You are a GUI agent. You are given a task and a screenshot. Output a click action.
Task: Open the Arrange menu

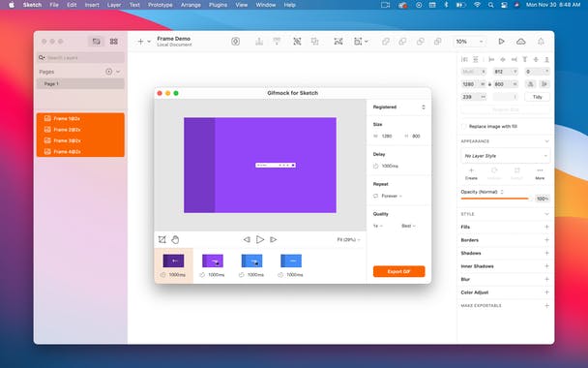point(191,5)
